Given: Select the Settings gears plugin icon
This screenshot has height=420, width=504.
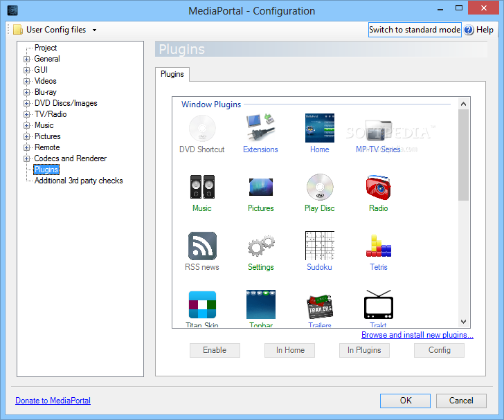Looking at the screenshot, I should click(x=261, y=246).
